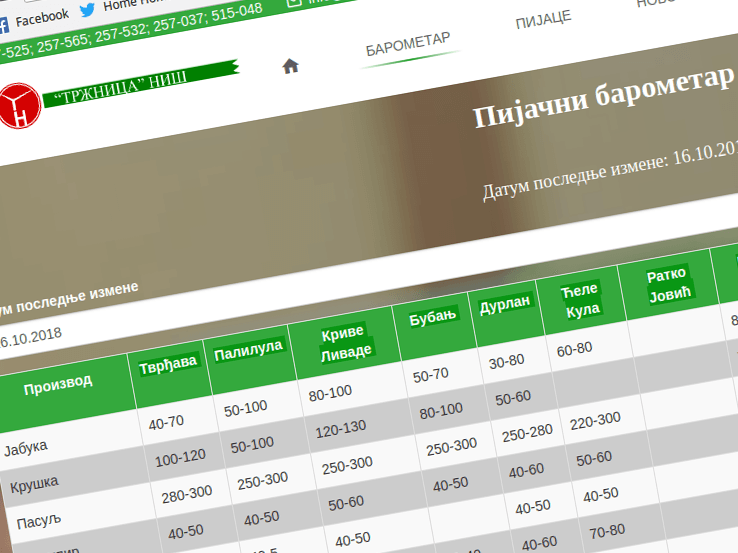Open the ПИЈАЦЕ menu item
This screenshot has height=553, width=738.
543,19
